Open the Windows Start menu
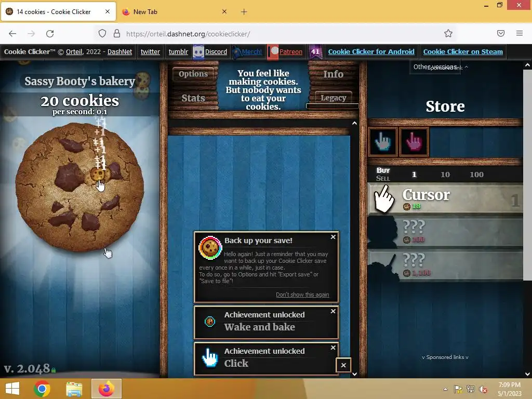Image resolution: width=532 pixels, height=399 pixels. tap(12, 389)
